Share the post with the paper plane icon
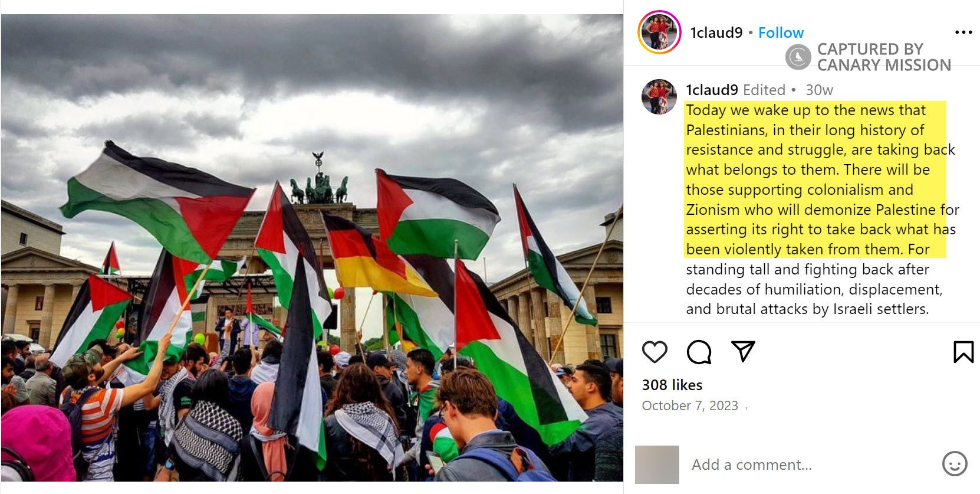 pyautogui.click(x=743, y=351)
